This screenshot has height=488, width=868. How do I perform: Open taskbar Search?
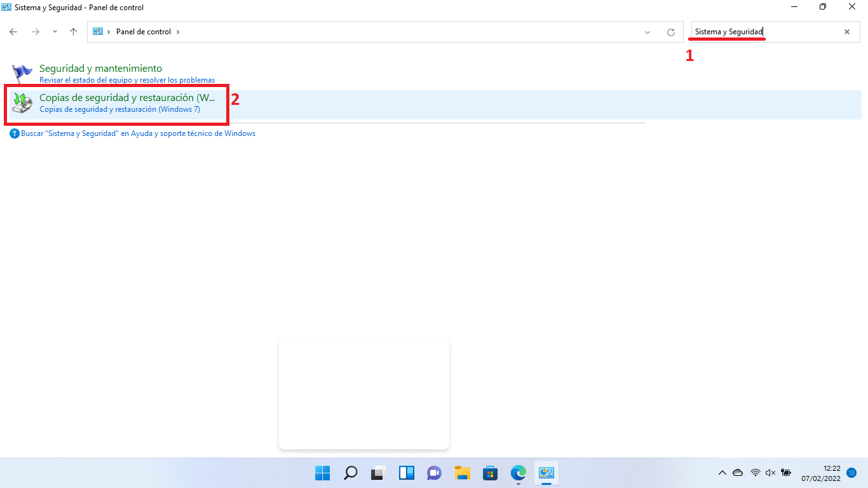[x=351, y=473]
